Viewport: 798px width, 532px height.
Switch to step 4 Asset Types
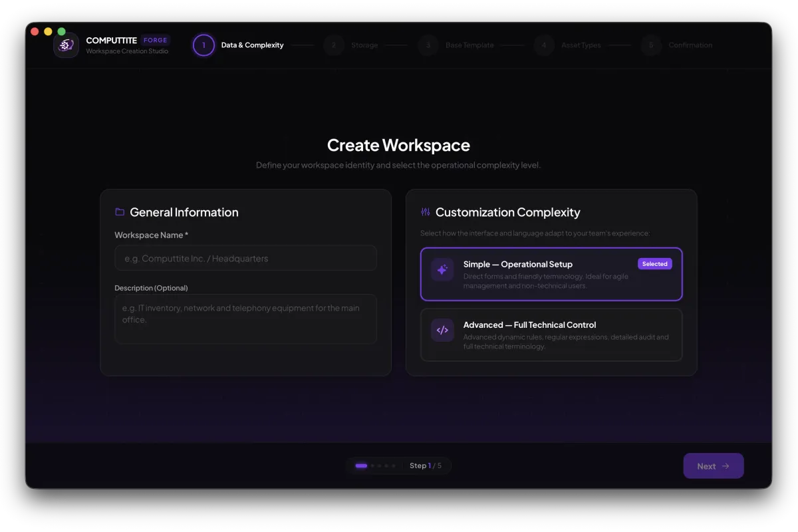(x=567, y=45)
